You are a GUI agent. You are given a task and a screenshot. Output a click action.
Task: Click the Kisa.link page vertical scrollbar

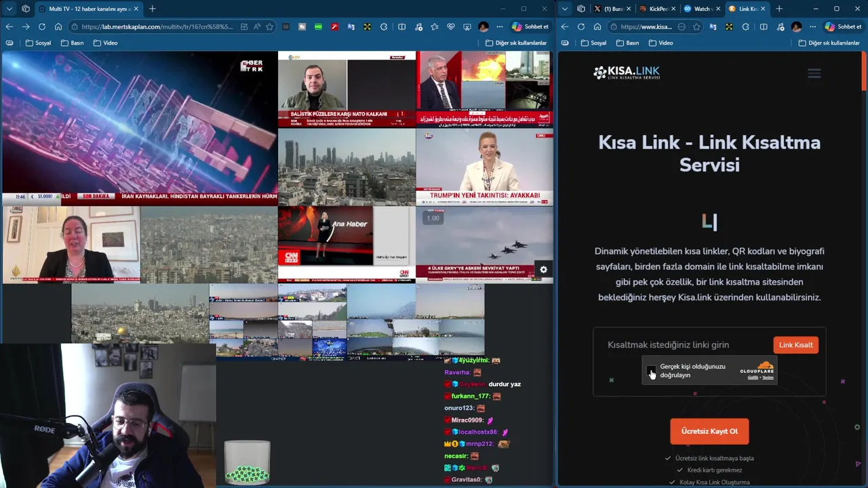coord(864,71)
